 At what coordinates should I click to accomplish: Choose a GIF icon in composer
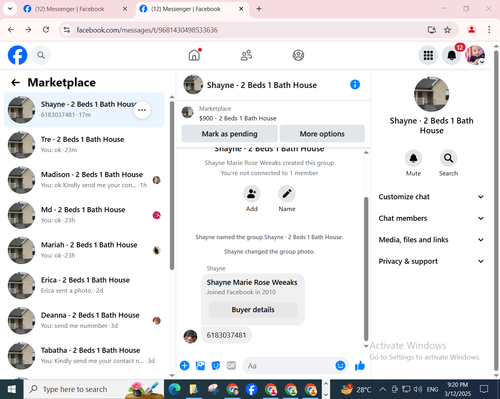(231, 366)
